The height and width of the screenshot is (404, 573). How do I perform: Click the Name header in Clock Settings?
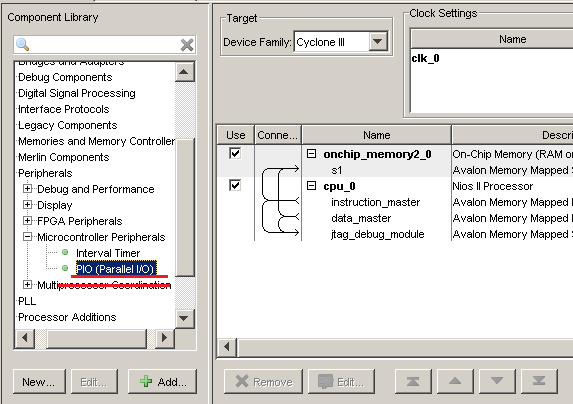[x=512, y=39]
